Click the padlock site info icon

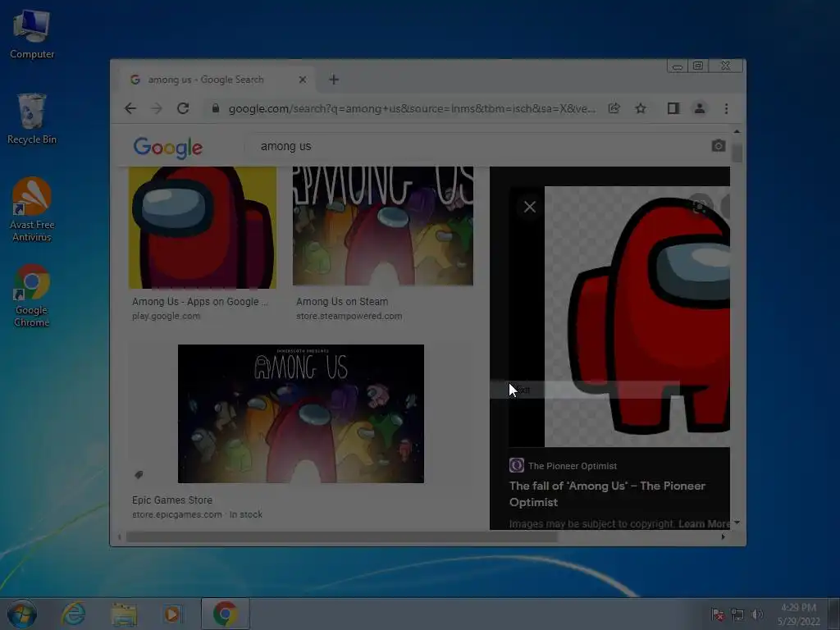[216, 108]
